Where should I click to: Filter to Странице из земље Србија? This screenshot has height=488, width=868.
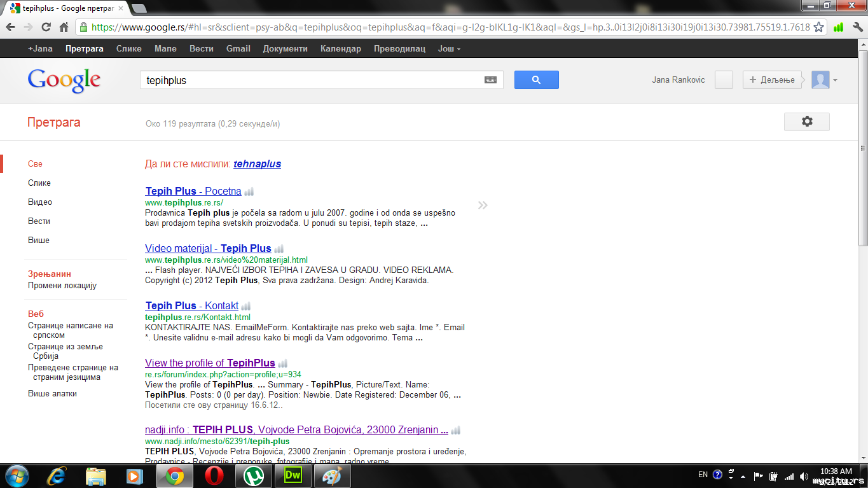click(x=65, y=351)
